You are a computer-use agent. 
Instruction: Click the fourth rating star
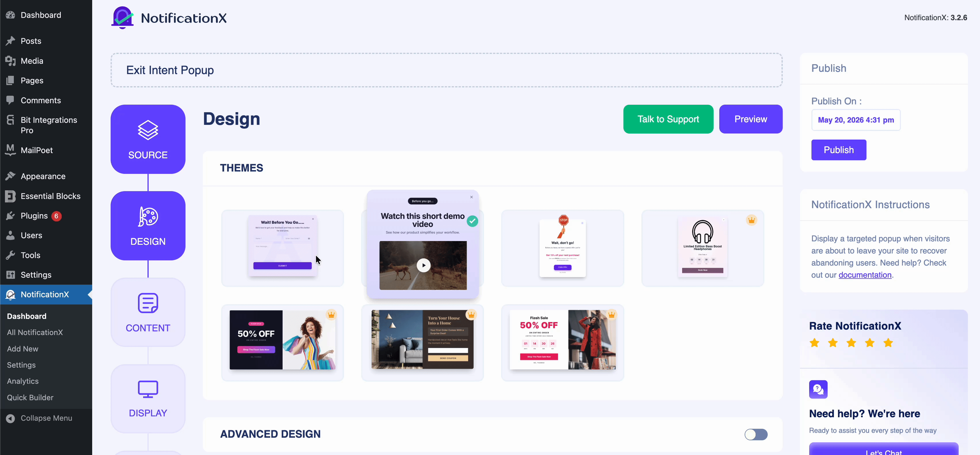(x=870, y=343)
